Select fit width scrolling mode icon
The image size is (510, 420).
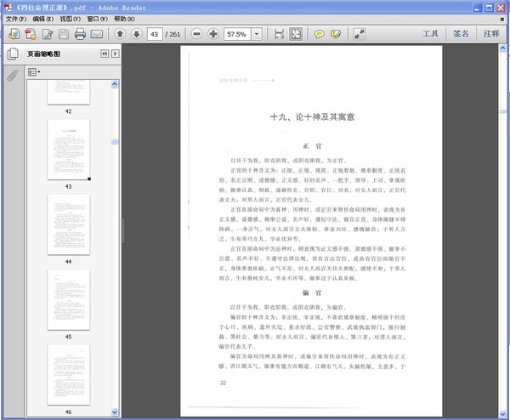click(279, 34)
